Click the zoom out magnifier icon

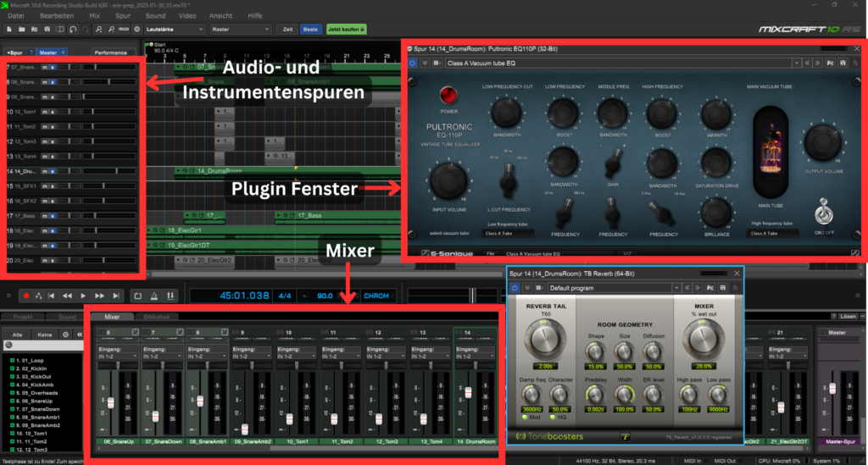(x=111, y=30)
